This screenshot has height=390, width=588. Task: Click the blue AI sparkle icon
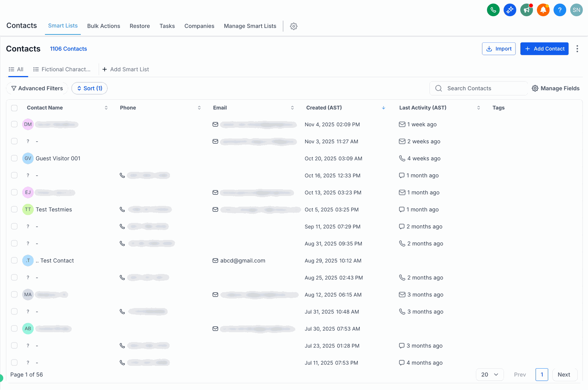[510, 10]
